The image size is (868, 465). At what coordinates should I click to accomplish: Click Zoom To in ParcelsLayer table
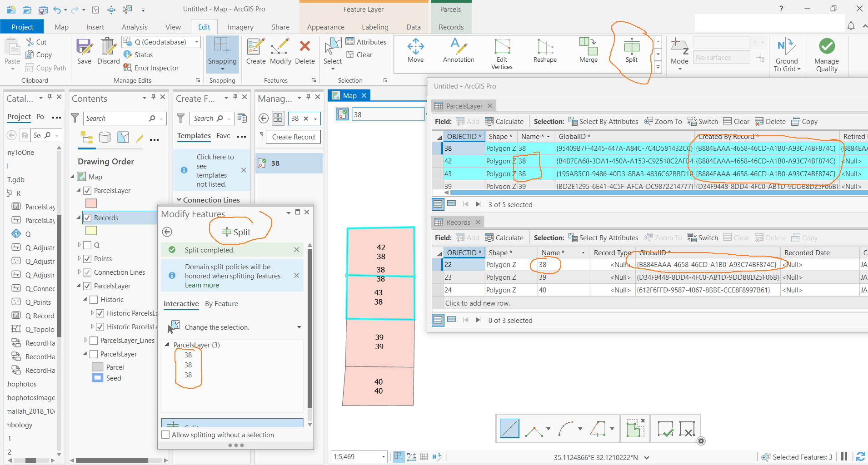tap(663, 122)
